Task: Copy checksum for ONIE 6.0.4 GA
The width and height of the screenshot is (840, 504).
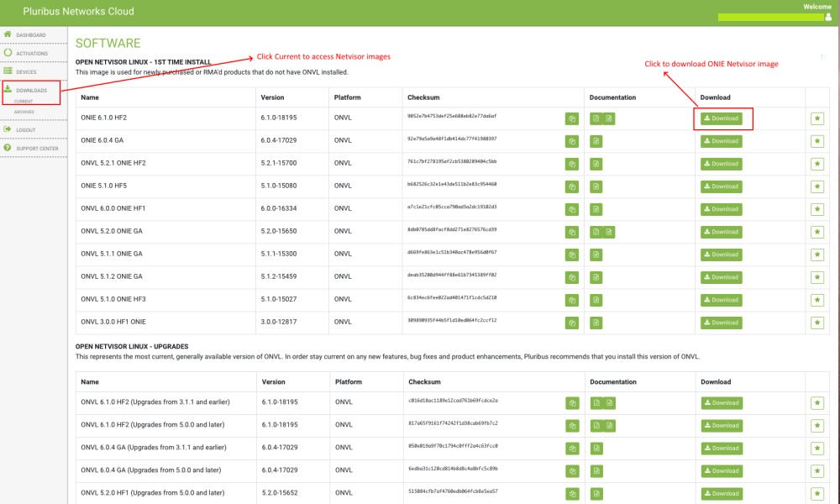Action: [x=571, y=141]
